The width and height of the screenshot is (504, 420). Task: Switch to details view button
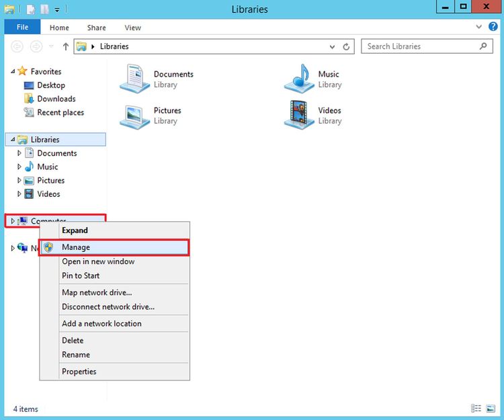476,409
